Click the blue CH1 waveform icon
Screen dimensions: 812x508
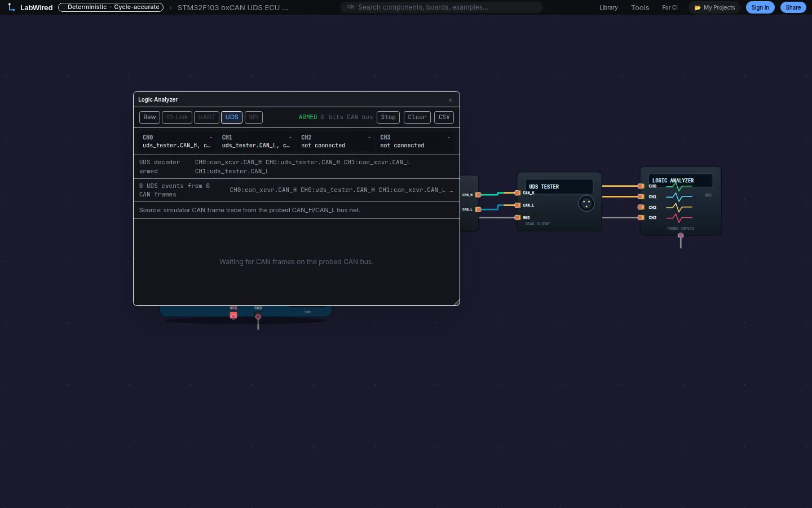(x=679, y=197)
